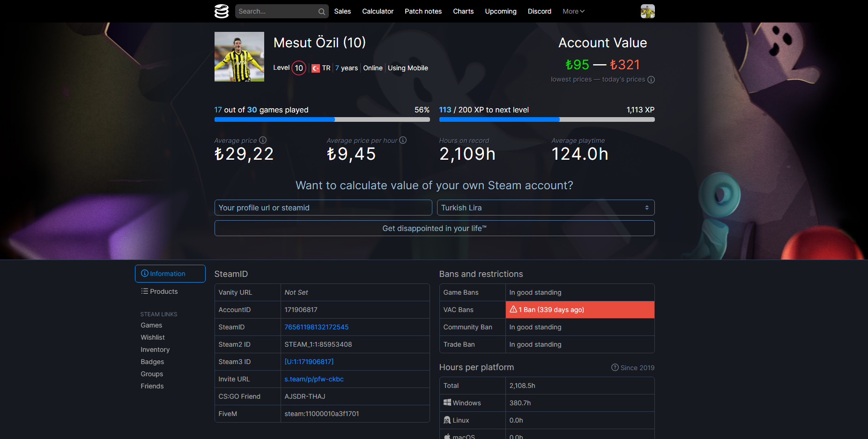Open the Sales menu item
The image size is (868, 439).
[342, 11]
